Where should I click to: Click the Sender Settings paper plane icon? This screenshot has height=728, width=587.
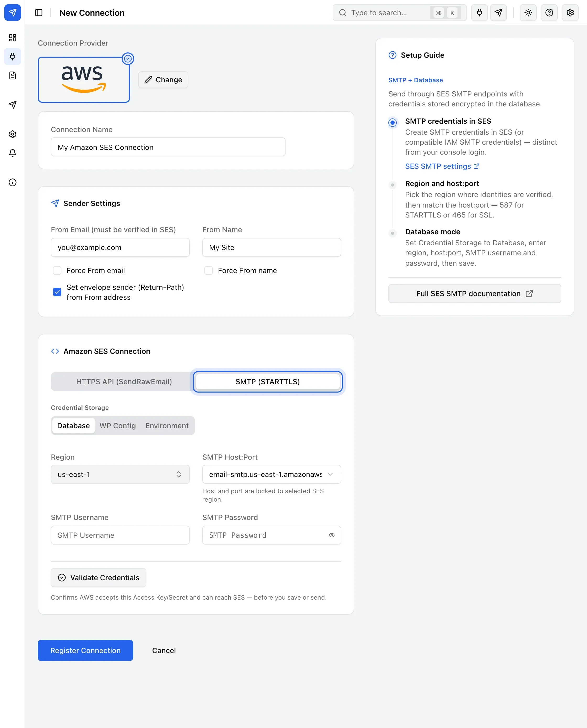55,203
